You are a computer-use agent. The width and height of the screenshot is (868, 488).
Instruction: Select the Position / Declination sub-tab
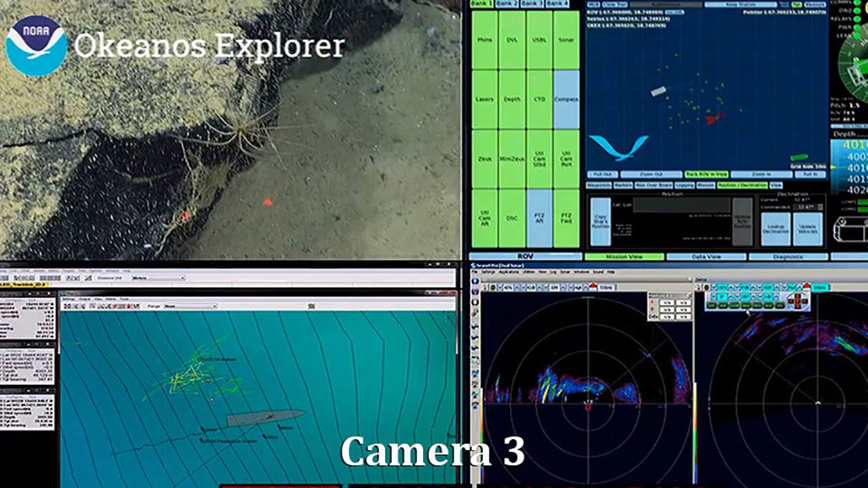741,185
